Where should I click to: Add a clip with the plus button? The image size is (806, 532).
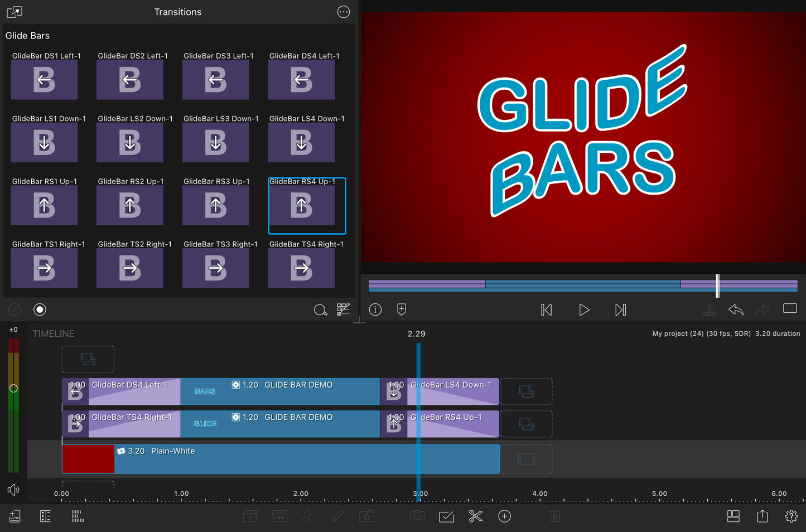point(505,516)
